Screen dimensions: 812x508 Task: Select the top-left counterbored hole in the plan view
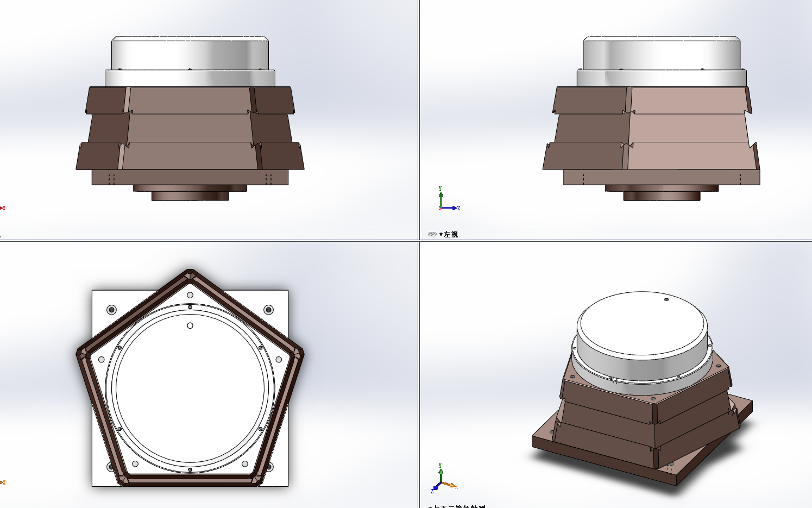point(112,310)
